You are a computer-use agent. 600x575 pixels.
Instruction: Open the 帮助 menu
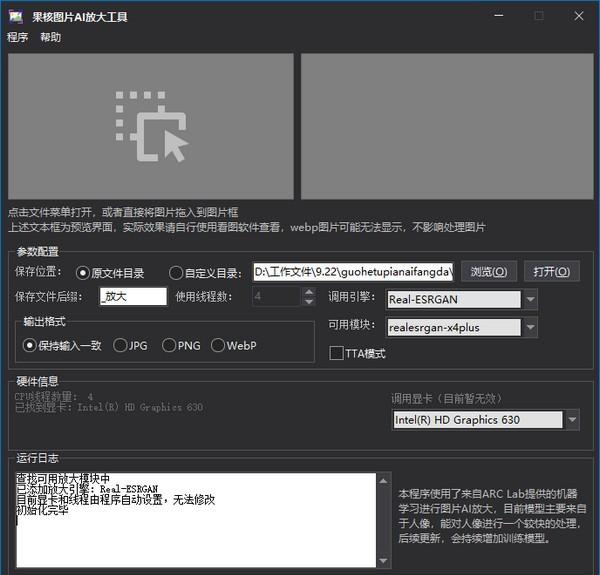click(51, 37)
